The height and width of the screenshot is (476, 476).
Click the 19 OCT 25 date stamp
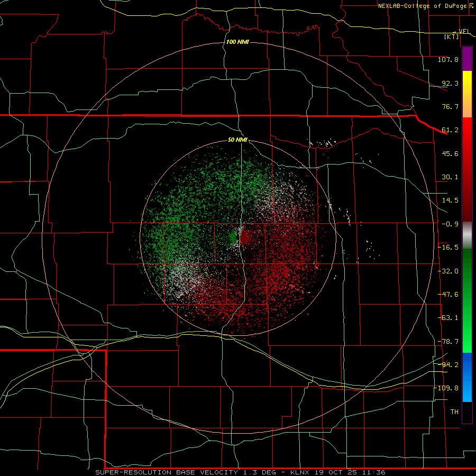tap(335, 472)
